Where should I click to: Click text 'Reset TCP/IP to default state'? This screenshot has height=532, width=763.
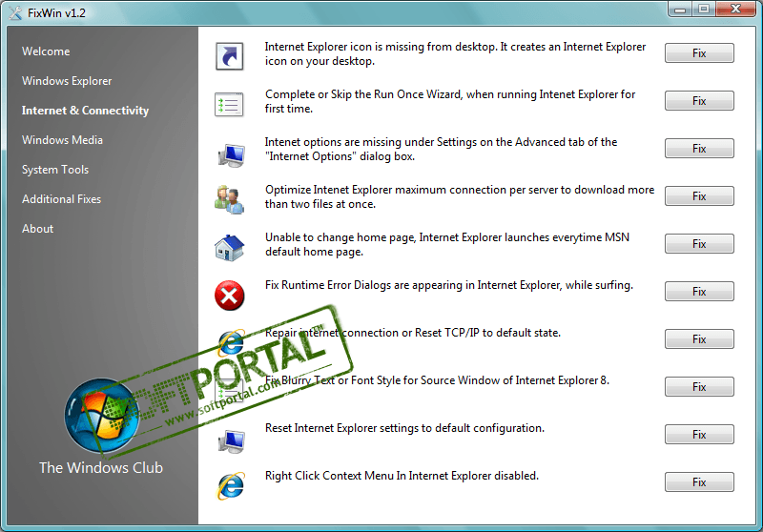click(487, 333)
